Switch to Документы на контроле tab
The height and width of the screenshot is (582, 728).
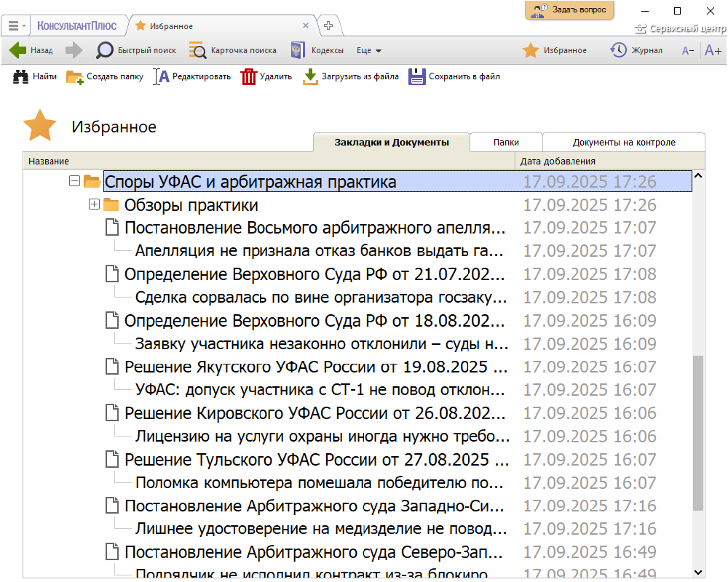click(624, 143)
